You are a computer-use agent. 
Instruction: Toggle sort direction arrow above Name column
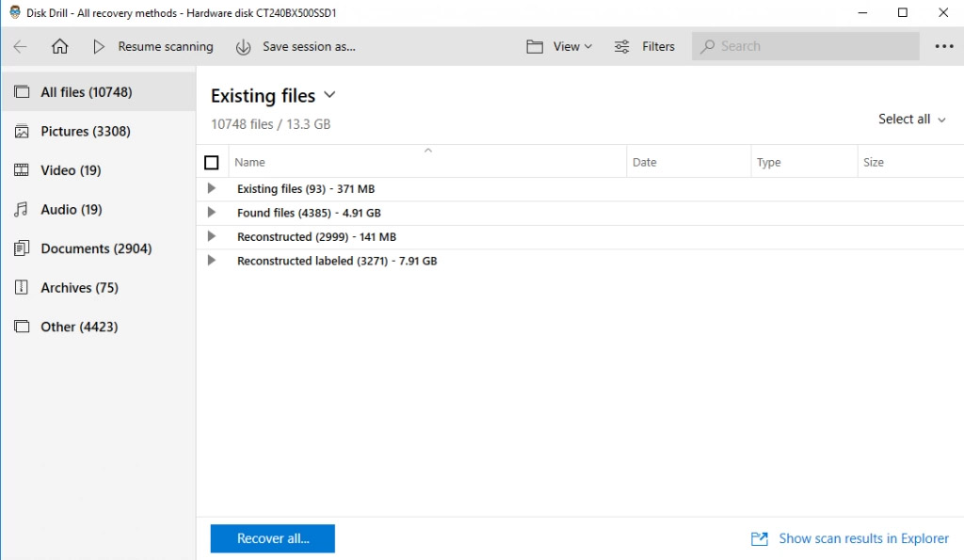[x=428, y=151]
